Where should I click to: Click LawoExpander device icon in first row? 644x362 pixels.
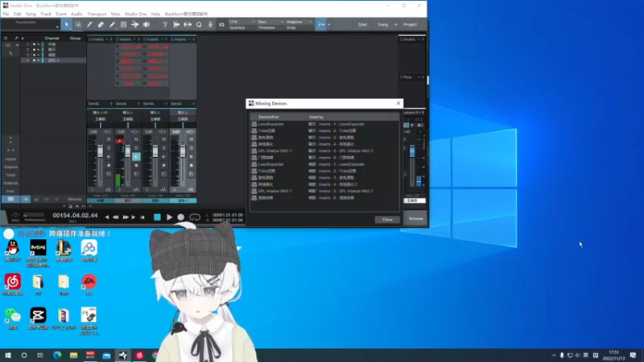click(254, 124)
